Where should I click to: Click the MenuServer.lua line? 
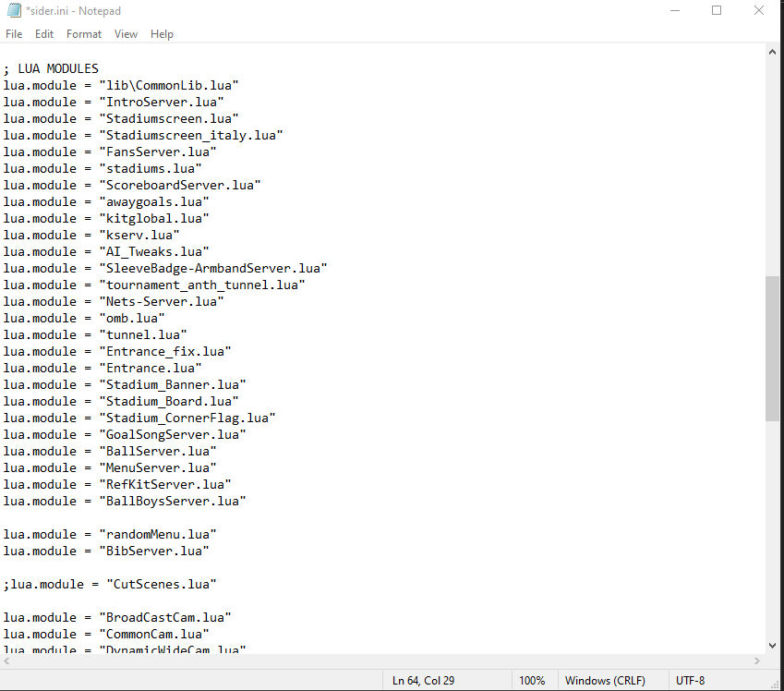pyautogui.click(x=110, y=467)
